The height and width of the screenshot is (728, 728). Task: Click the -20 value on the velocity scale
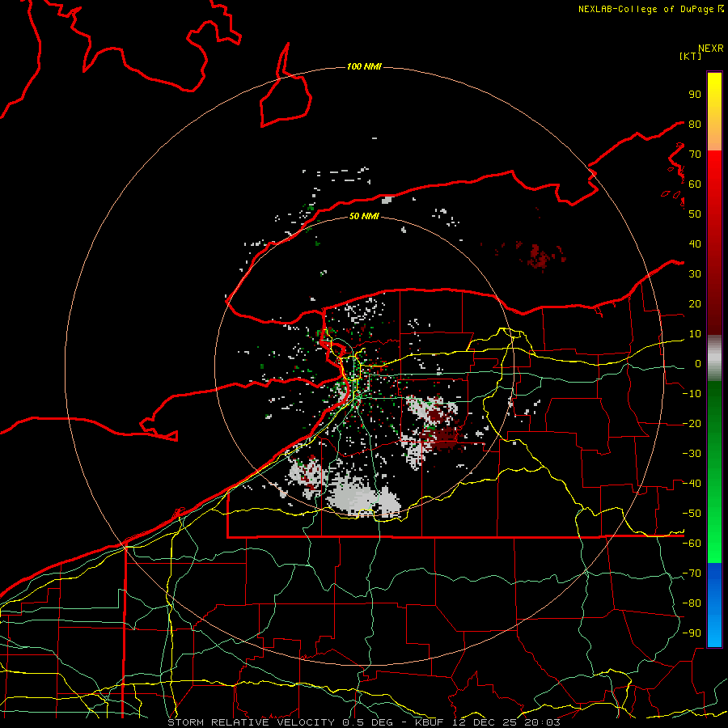pyautogui.click(x=692, y=423)
